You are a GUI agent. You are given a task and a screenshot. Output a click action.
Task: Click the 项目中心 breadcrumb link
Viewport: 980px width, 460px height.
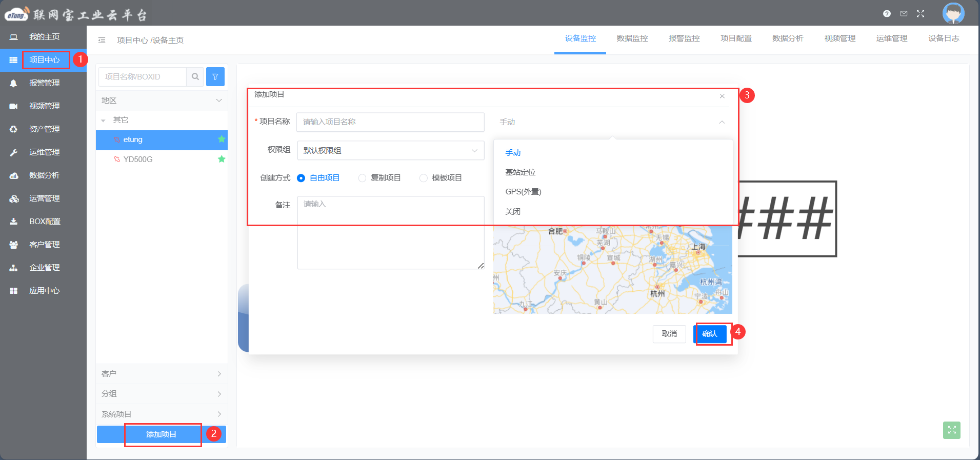(132, 41)
